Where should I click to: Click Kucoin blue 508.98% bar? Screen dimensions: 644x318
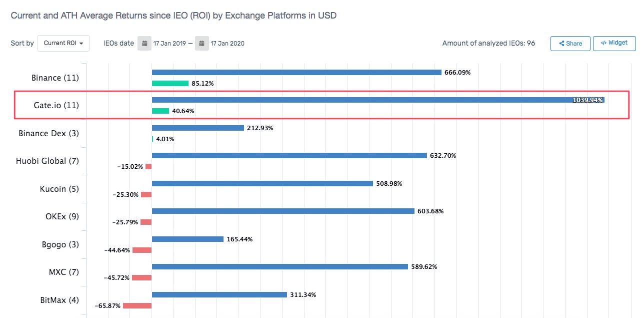pos(262,184)
